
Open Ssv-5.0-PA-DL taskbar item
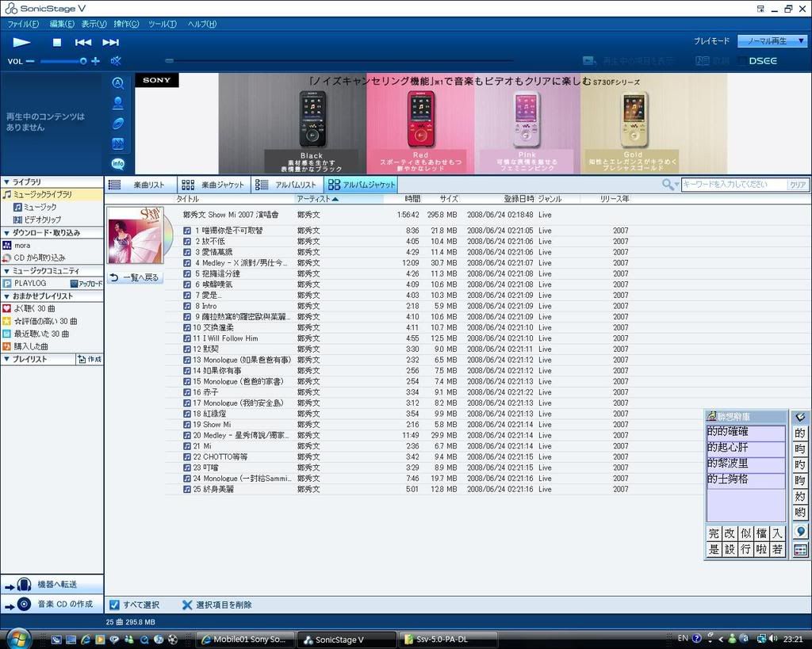(x=450, y=639)
